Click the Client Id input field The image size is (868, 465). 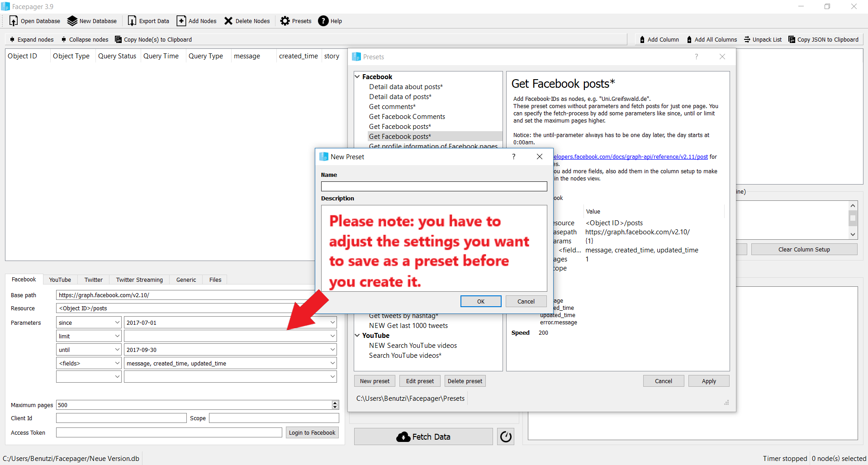(x=121, y=418)
